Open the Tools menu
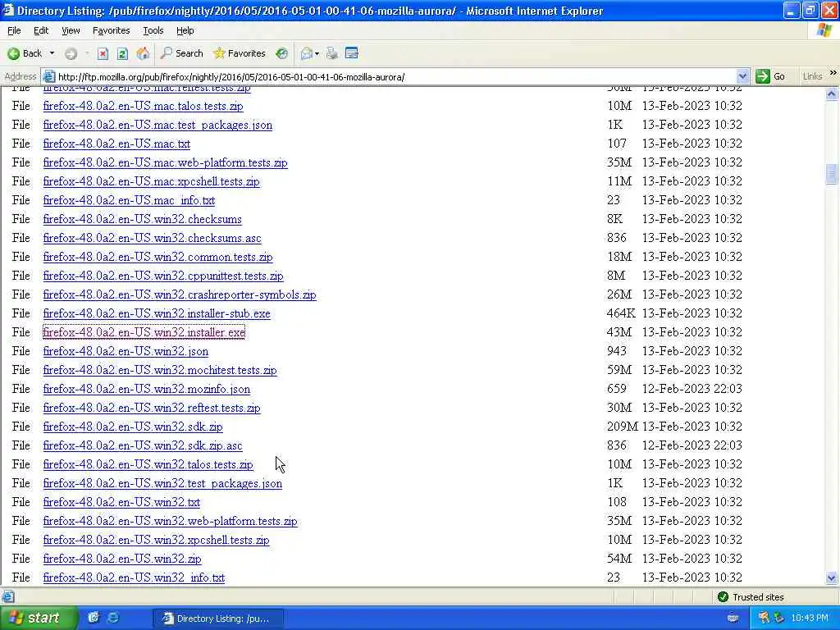The width and height of the screenshot is (840, 630). pos(153,30)
